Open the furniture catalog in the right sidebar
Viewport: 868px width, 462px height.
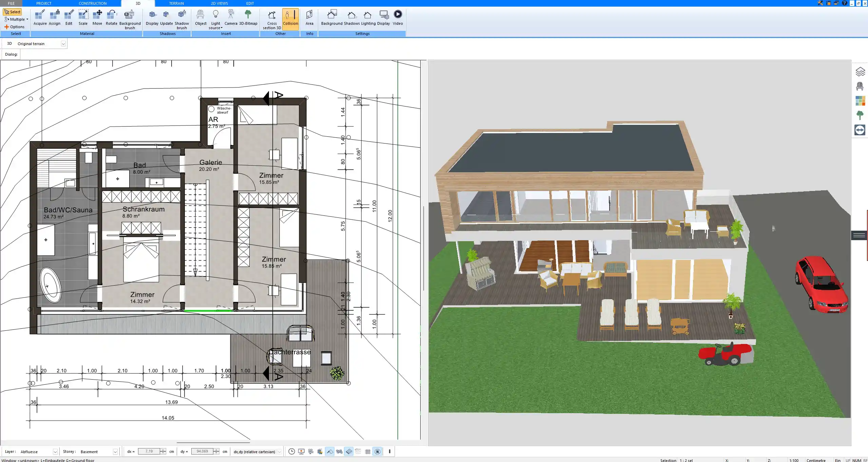[x=861, y=86]
